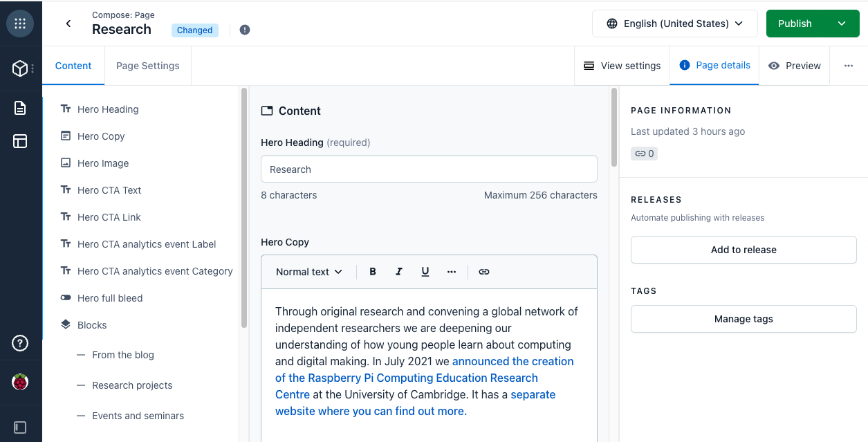Switch to the Page Settings tab
Screen dimensions: 868x442
point(147,66)
